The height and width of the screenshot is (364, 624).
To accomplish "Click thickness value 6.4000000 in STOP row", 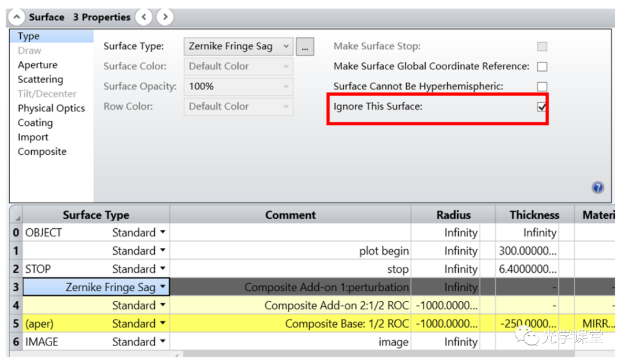I will [528, 269].
